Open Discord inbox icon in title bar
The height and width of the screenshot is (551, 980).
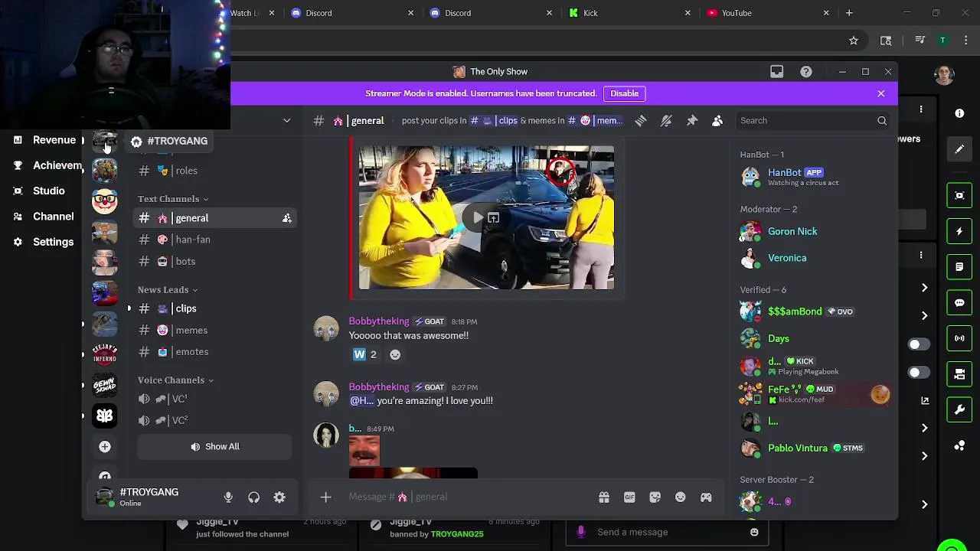pyautogui.click(x=776, y=72)
